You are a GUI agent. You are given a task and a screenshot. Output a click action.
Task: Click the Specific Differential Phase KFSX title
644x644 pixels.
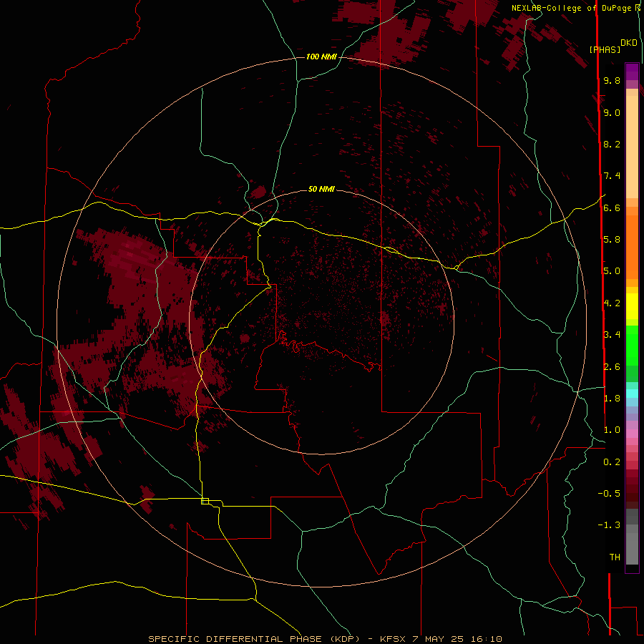point(325,639)
